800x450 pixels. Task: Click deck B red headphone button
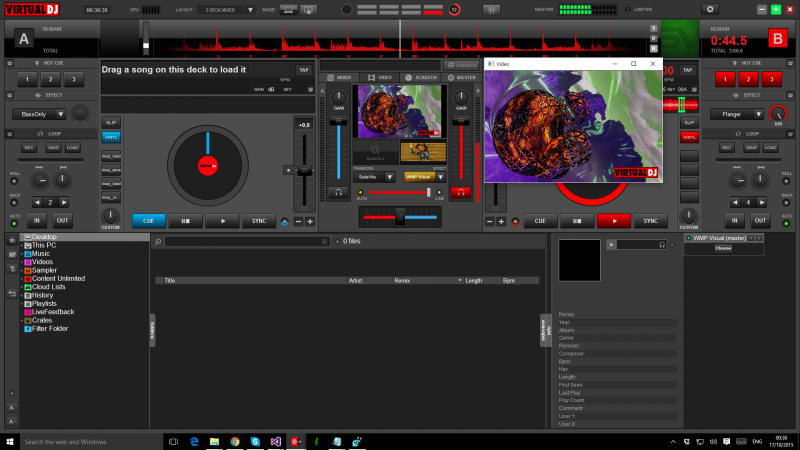point(461,192)
